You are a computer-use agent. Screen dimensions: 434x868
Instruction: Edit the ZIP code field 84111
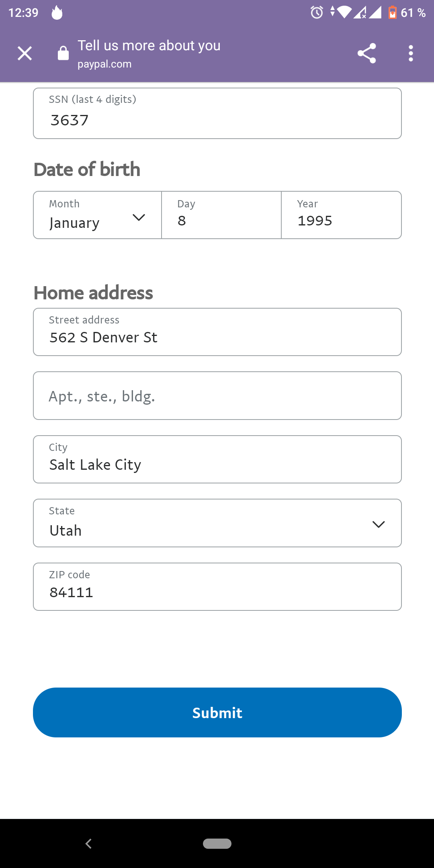point(217,587)
